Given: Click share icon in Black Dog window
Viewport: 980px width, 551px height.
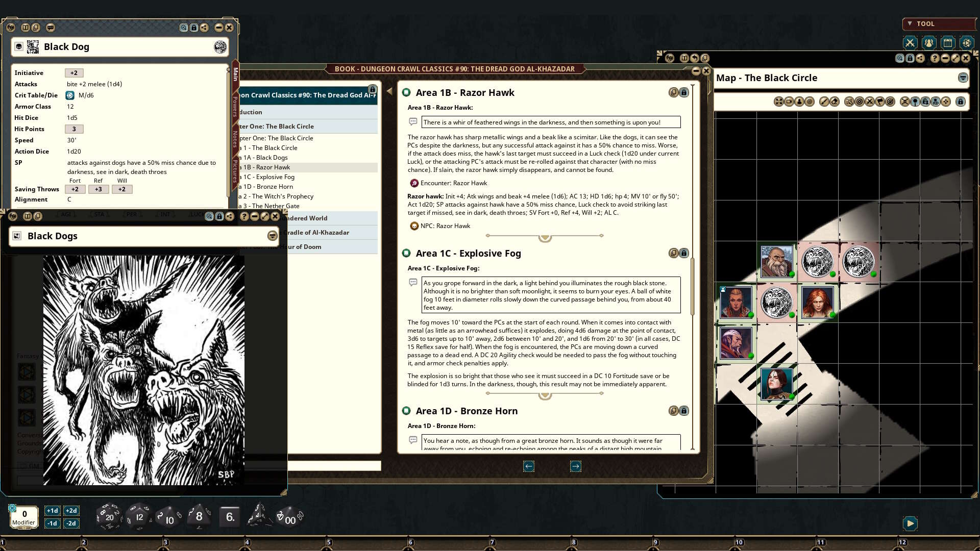Looking at the screenshot, I should pos(204,28).
